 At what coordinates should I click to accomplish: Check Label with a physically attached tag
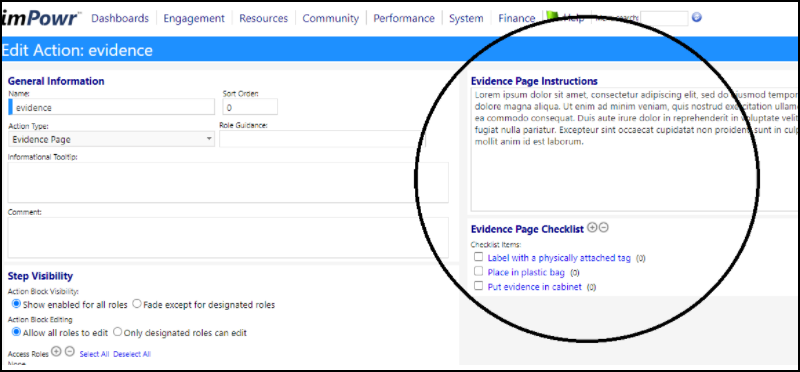478,257
